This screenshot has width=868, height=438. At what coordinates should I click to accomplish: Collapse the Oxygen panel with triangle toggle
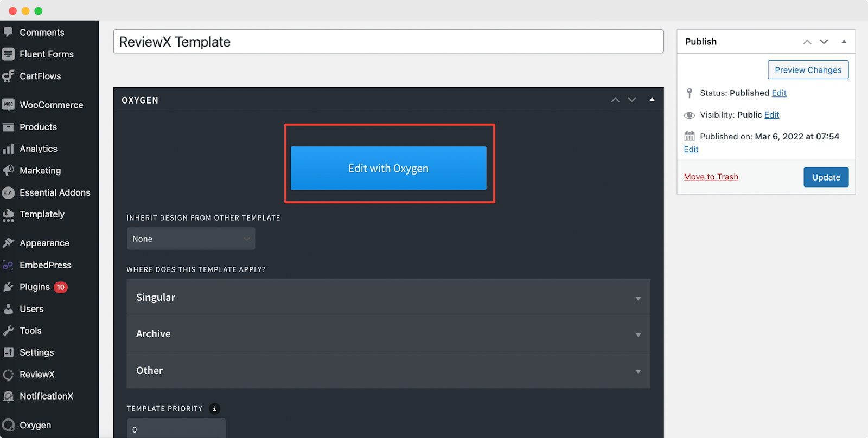coord(652,99)
